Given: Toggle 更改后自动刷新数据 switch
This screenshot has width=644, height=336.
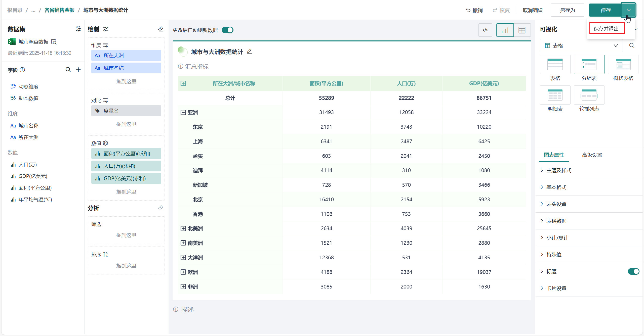Looking at the screenshot, I should (x=228, y=30).
